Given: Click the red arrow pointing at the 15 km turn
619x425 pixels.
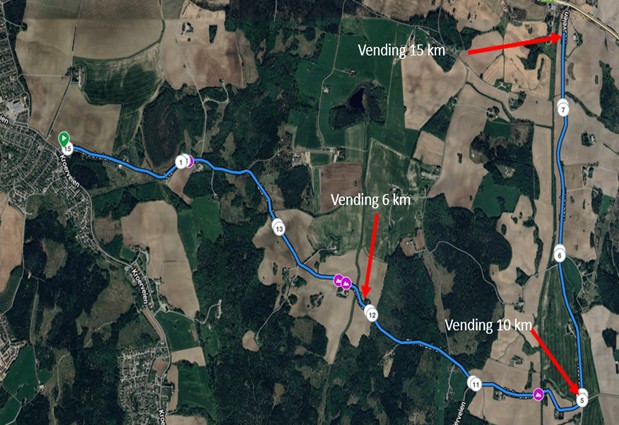Looking at the screenshot, I should (x=515, y=44).
